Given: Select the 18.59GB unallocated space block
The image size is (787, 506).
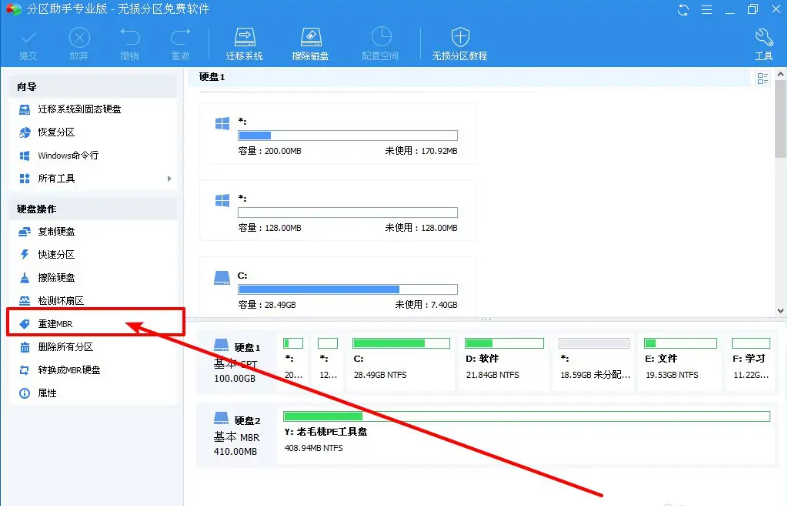Looking at the screenshot, I should 594,360.
